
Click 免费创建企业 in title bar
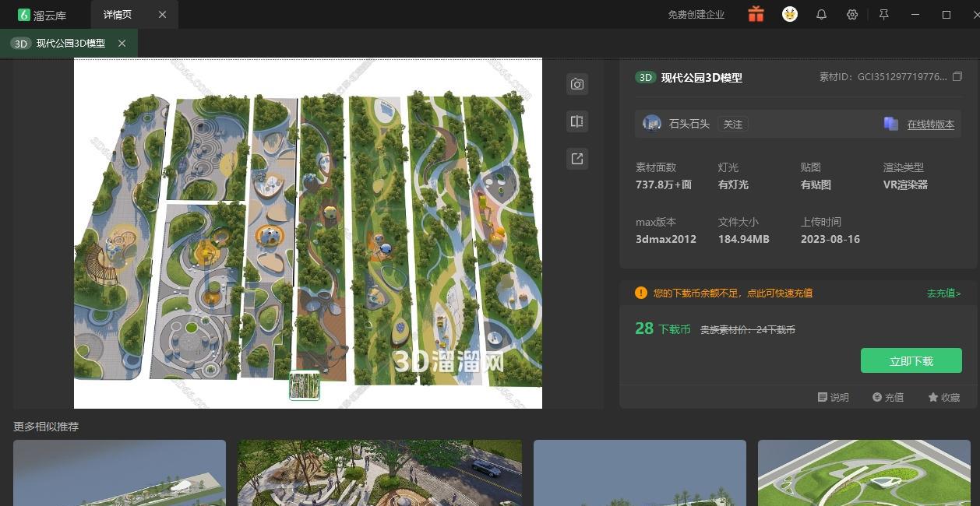coord(696,15)
